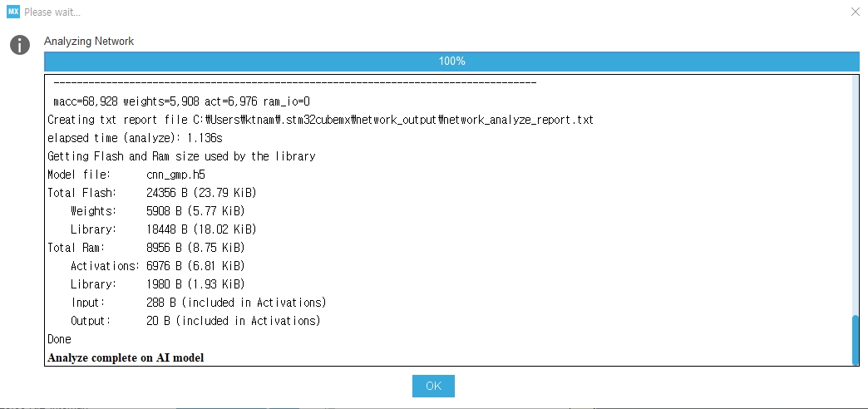Click the Total Ram 8956 B line
This screenshot has height=409, width=868.
click(146, 248)
